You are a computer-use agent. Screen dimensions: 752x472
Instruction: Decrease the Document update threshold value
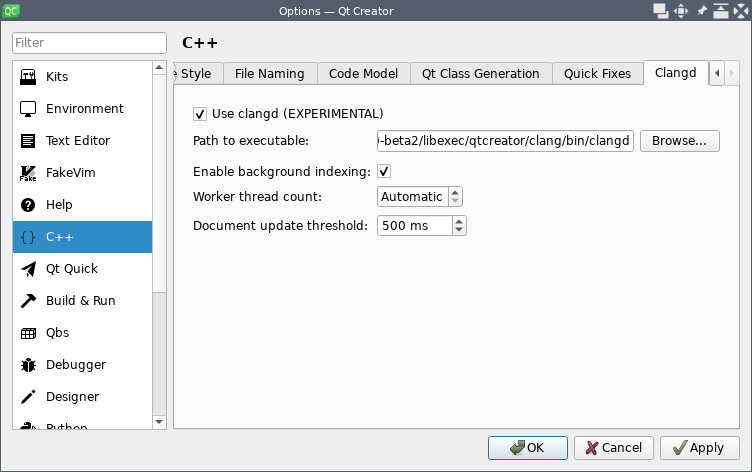[459, 231]
